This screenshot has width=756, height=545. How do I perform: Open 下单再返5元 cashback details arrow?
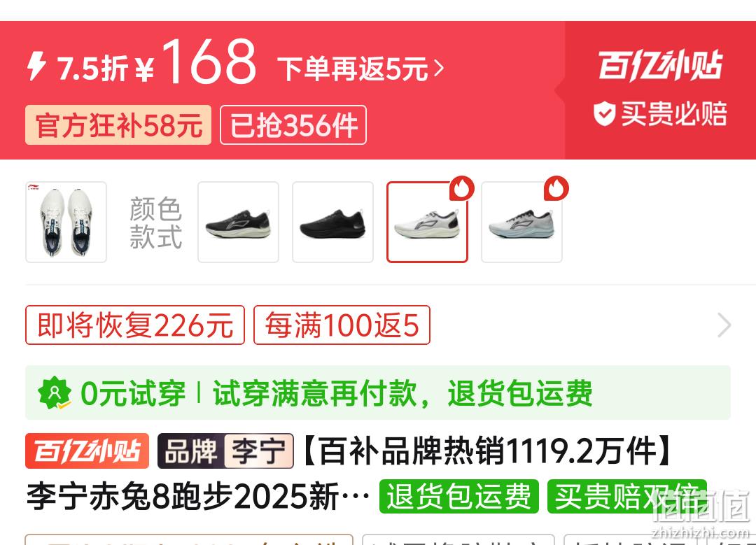coord(438,69)
